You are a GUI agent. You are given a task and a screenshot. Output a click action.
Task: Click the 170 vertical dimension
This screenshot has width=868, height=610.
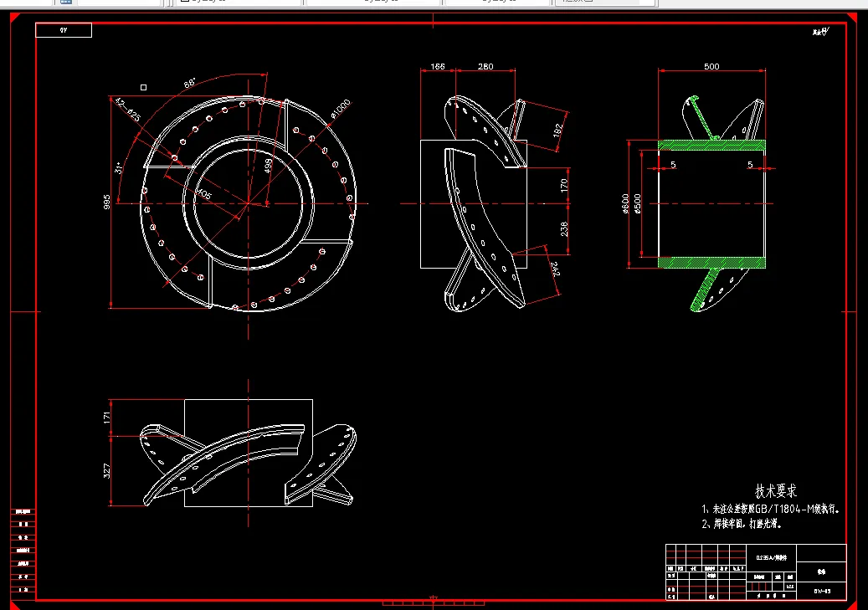coord(563,185)
